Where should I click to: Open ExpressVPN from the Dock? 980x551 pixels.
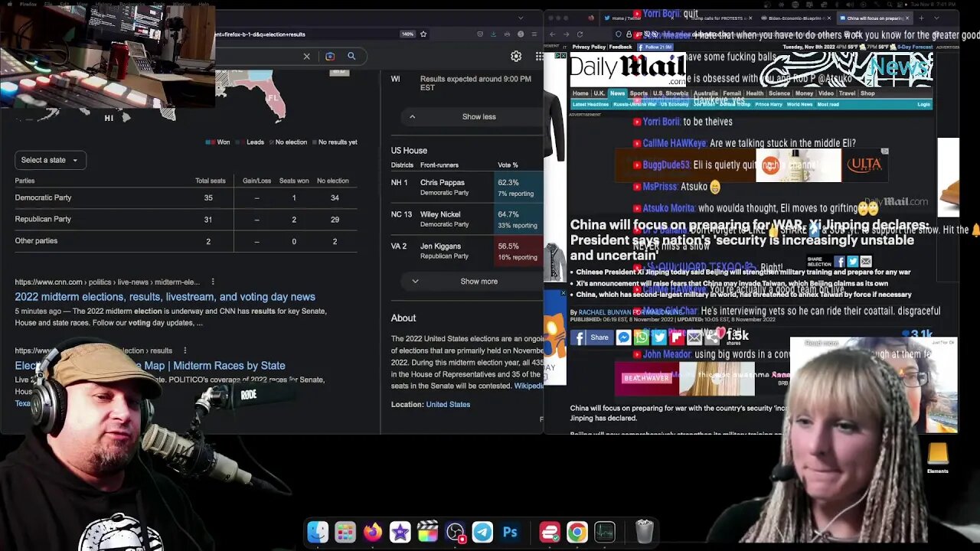(550, 532)
